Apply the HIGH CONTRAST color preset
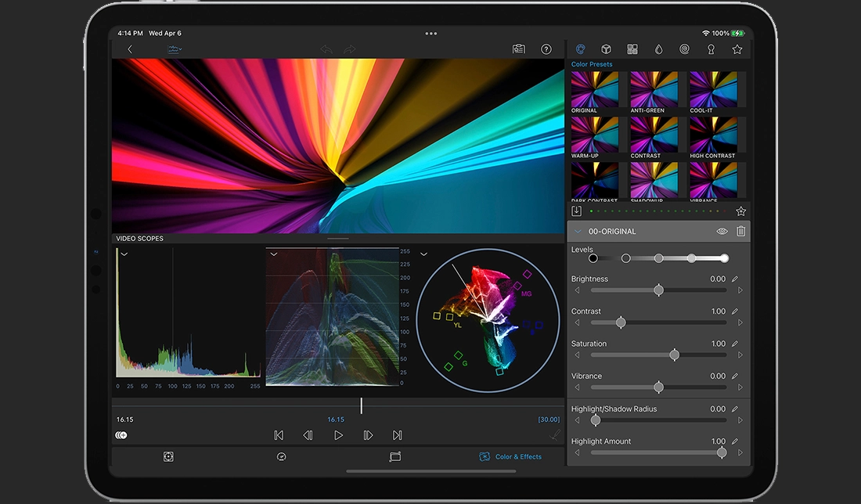 [x=713, y=136]
